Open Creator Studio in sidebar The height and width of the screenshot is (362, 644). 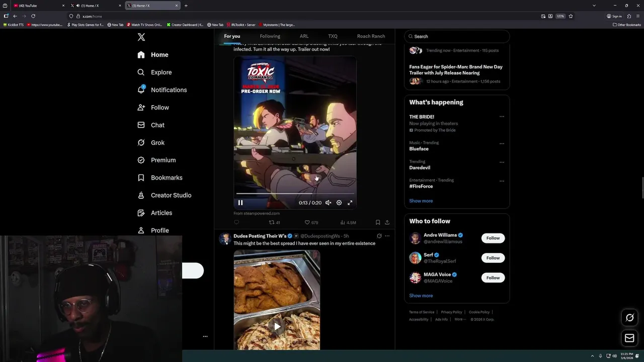[x=164, y=195]
